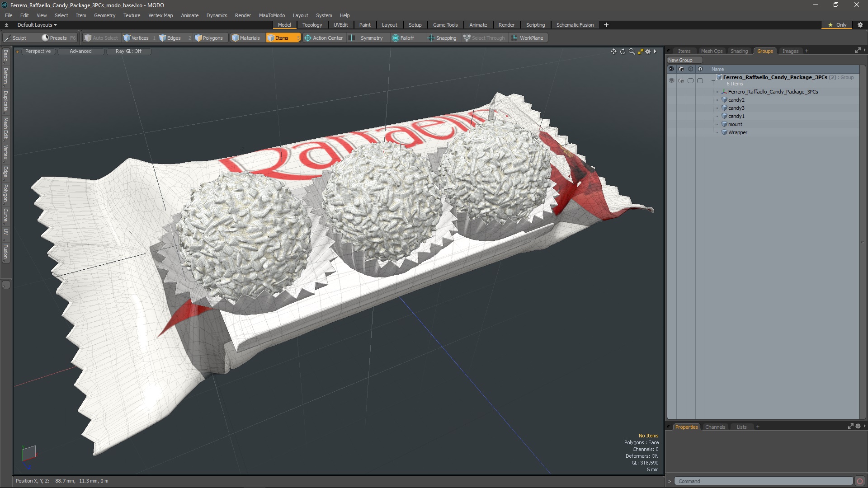Expand the viewport arrow menu
Image resolution: width=868 pixels, height=488 pixels.
pyautogui.click(x=655, y=52)
